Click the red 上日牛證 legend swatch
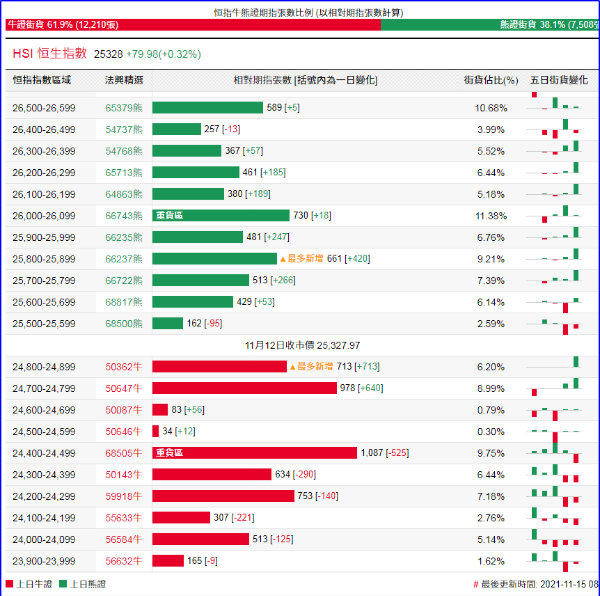This screenshot has width=600, height=596. 10,584
